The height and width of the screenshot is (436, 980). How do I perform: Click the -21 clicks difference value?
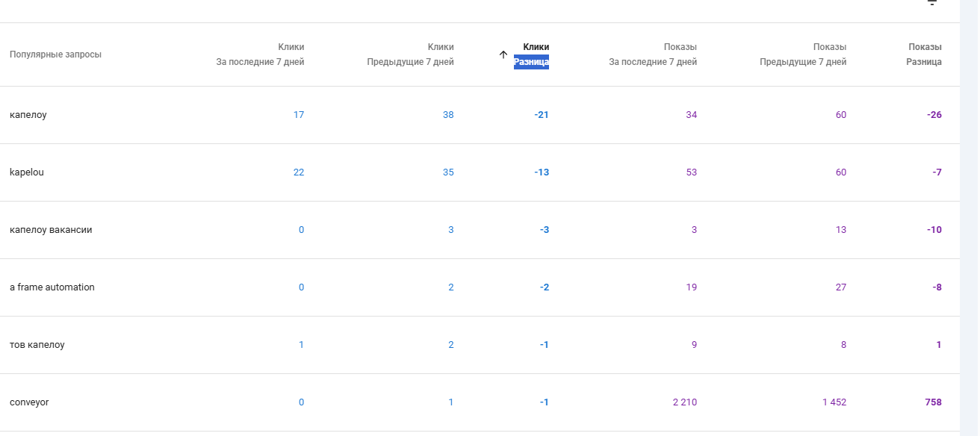pyautogui.click(x=542, y=115)
